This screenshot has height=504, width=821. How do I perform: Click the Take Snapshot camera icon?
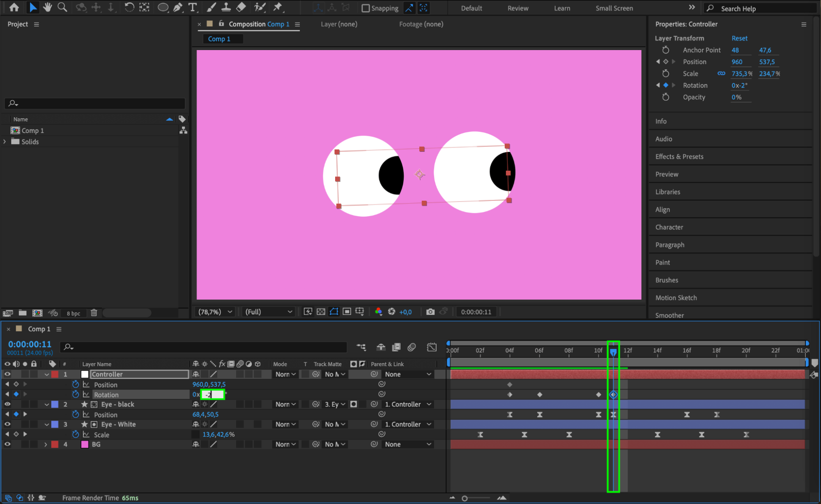pyautogui.click(x=430, y=312)
